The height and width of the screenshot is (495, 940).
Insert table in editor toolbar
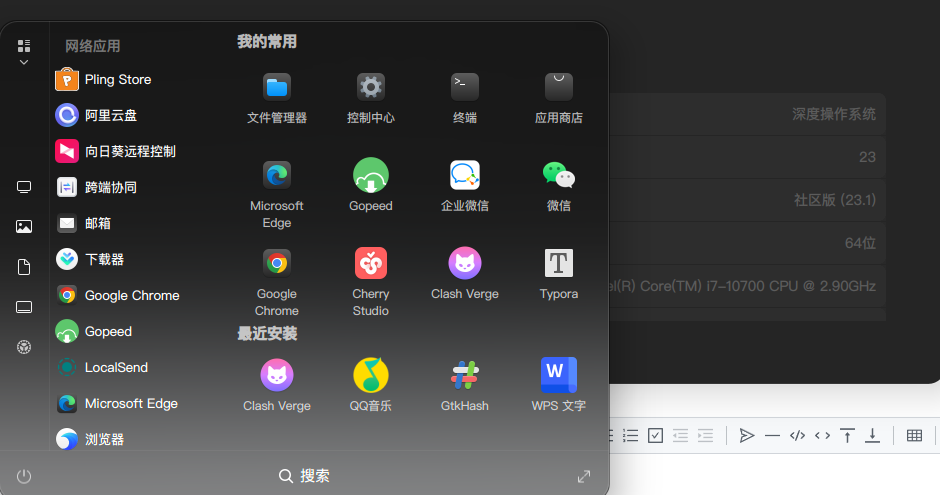[914, 436]
